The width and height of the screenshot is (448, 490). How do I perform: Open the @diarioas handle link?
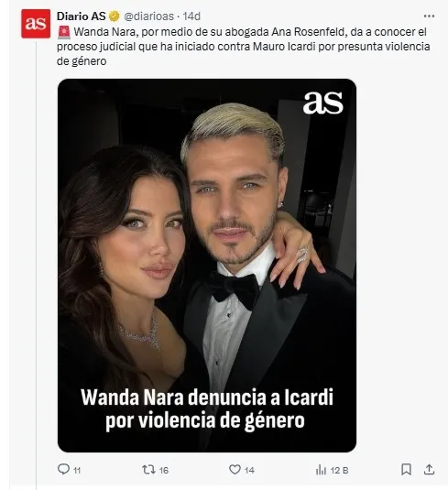[148, 16]
